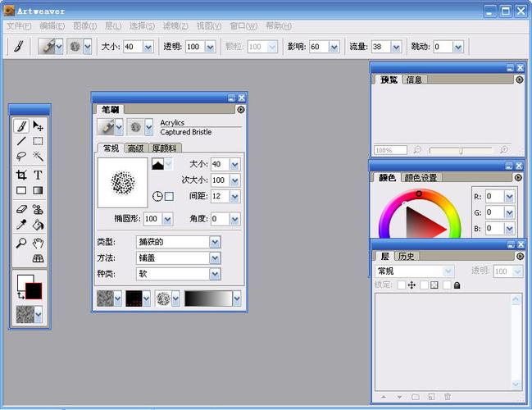Choose the Eraser tool
The width and height of the screenshot is (532, 410).
[x=21, y=209]
